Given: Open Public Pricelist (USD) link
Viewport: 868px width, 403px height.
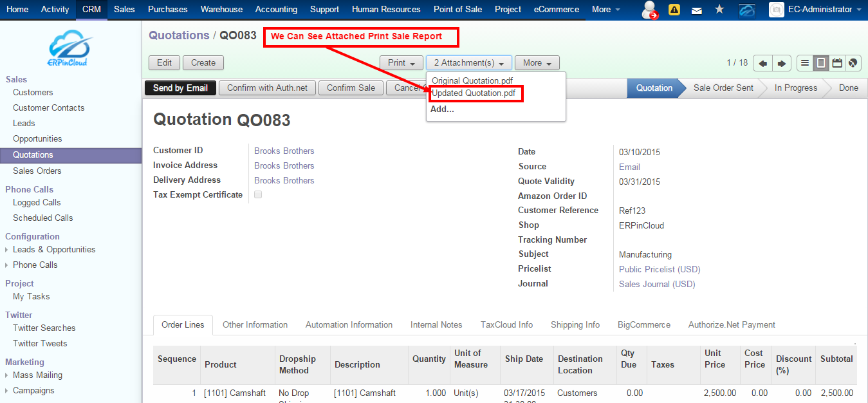Looking at the screenshot, I should (x=660, y=270).
